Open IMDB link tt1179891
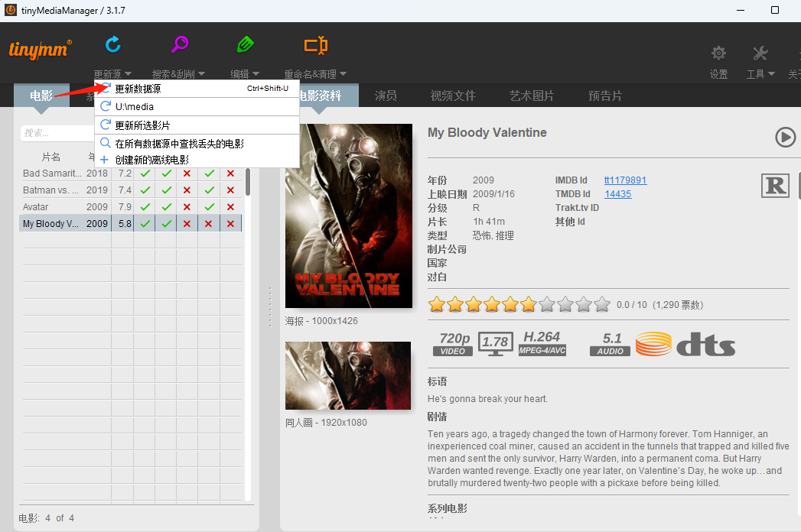This screenshot has height=532, width=801. 625,180
